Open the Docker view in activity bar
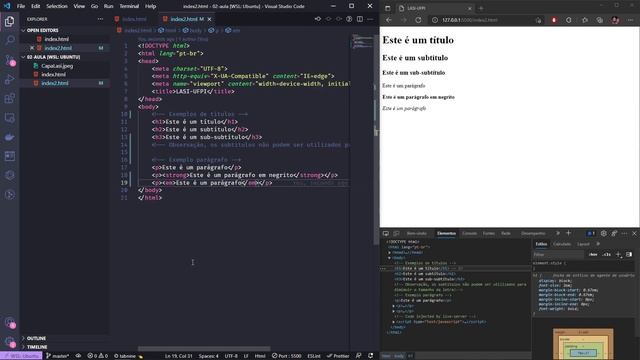This screenshot has height=360, width=640. point(9,137)
